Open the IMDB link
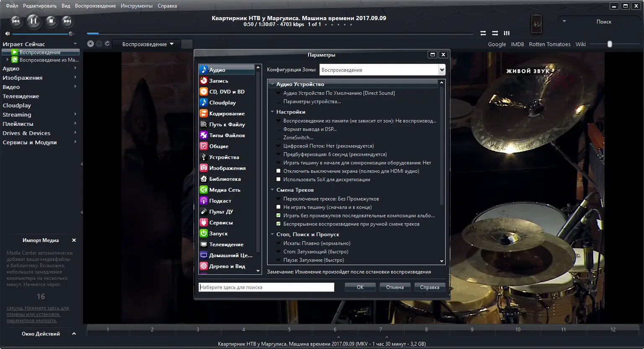This screenshot has width=644, height=349. coord(517,44)
